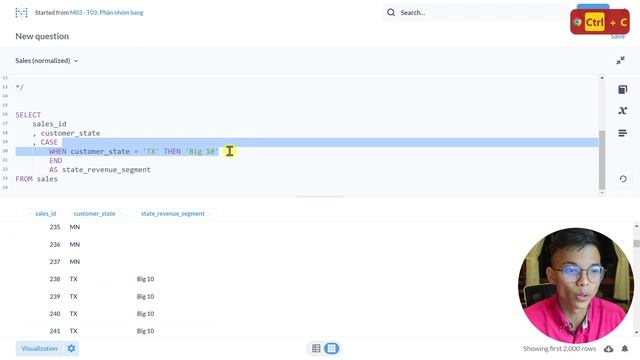Open the M03 - T03 source question link

click(x=107, y=13)
